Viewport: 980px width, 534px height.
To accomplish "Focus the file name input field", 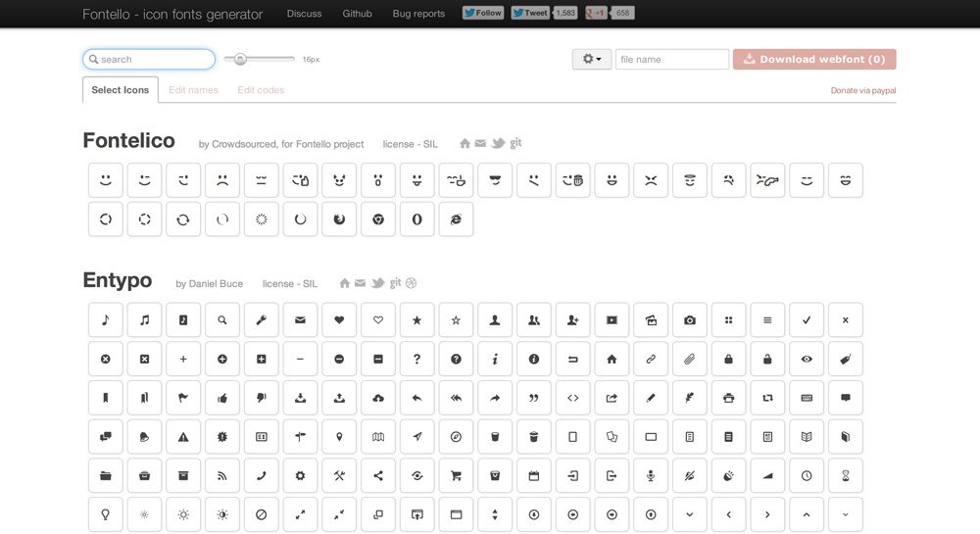I will [672, 60].
